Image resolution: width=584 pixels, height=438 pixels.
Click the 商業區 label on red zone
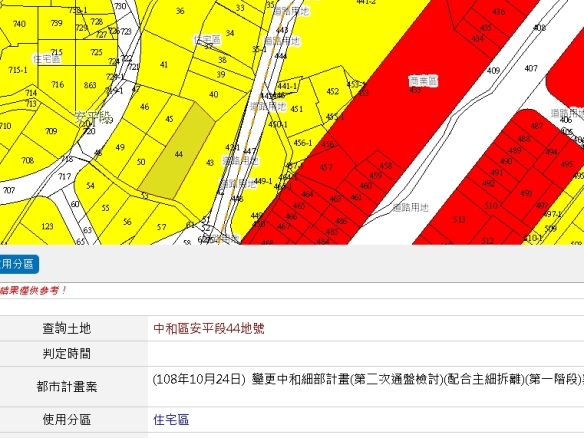423,81
